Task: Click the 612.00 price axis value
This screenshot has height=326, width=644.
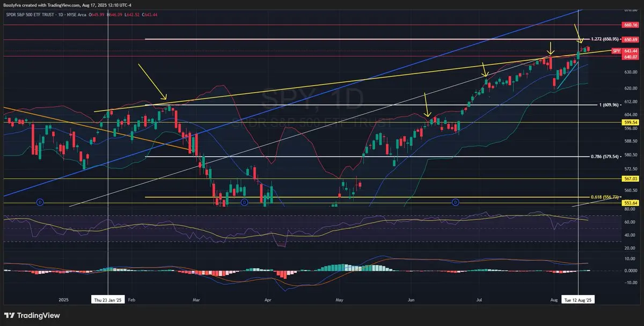Action: [631, 101]
